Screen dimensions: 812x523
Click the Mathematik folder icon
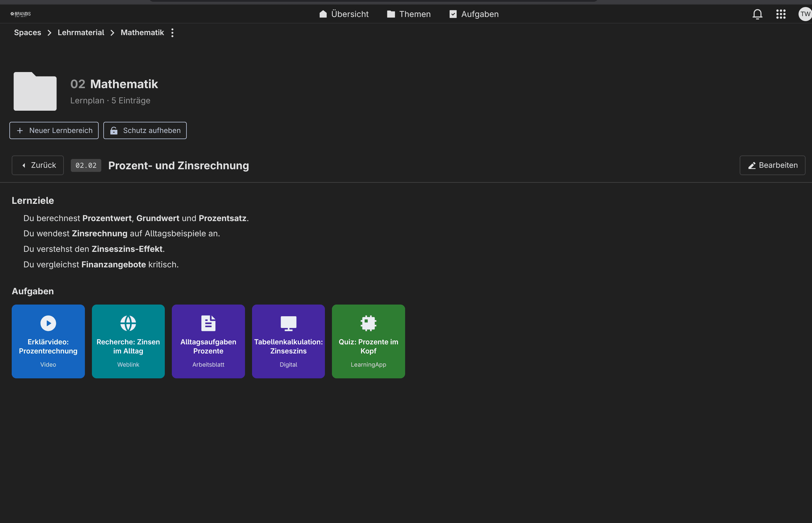pyautogui.click(x=35, y=91)
